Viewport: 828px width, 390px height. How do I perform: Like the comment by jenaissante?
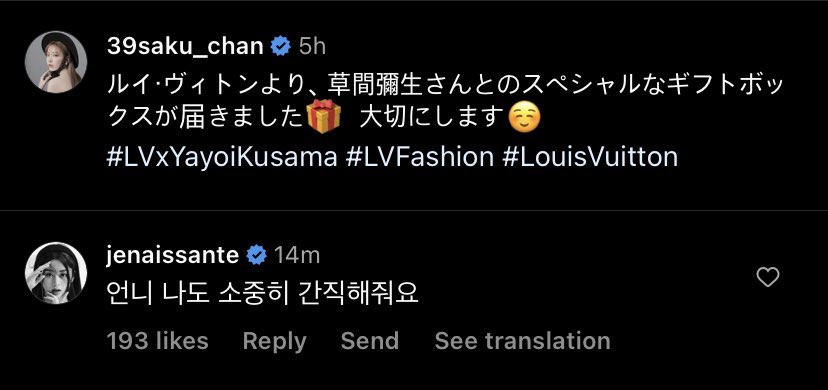click(767, 278)
